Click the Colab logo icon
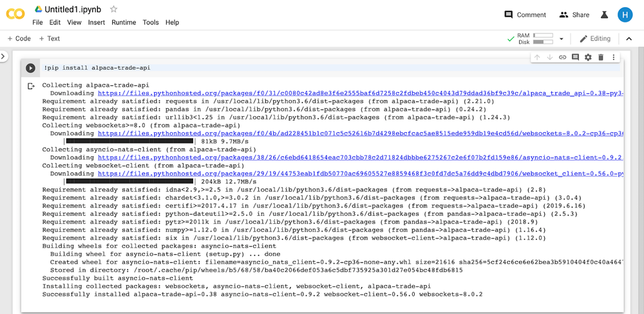 [x=15, y=14]
